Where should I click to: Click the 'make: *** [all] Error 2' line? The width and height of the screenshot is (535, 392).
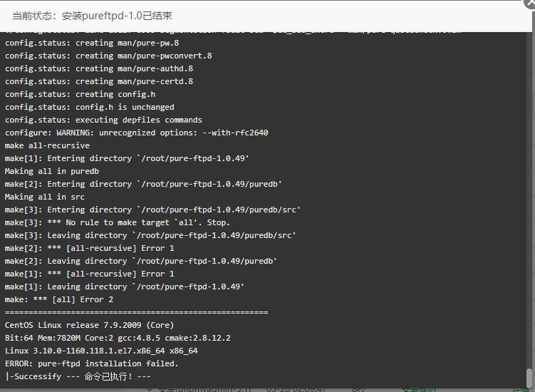(59, 299)
